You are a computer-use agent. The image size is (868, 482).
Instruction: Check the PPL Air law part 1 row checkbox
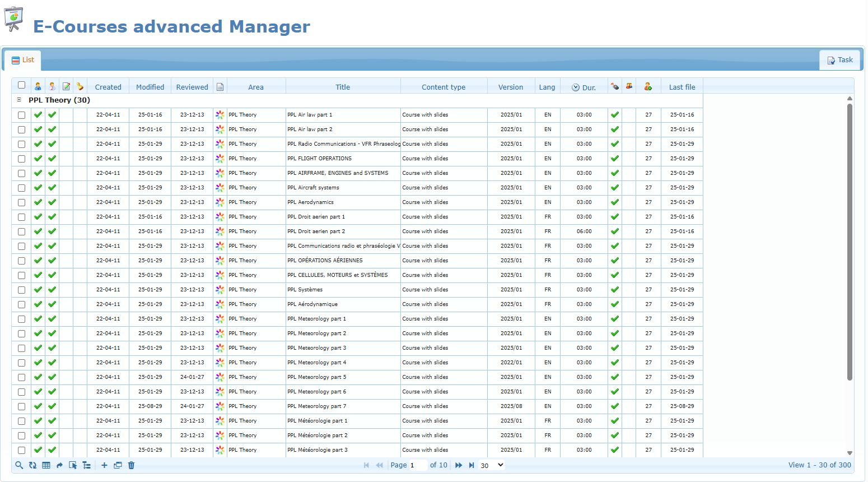[x=21, y=115]
